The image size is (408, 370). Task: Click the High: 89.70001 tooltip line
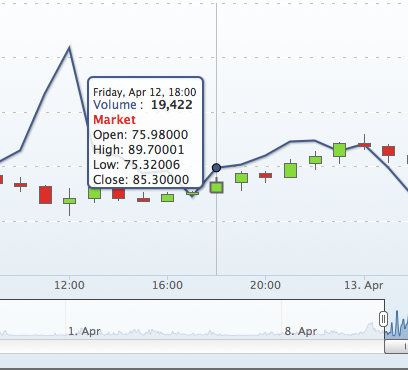(x=139, y=150)
